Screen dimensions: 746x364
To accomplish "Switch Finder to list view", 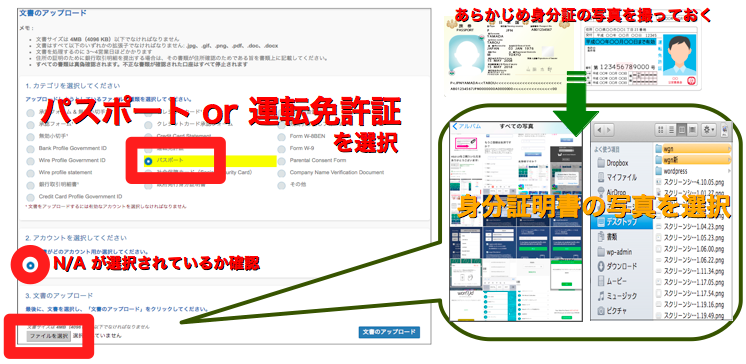I will pyautogui.click(x=671, y=129).
